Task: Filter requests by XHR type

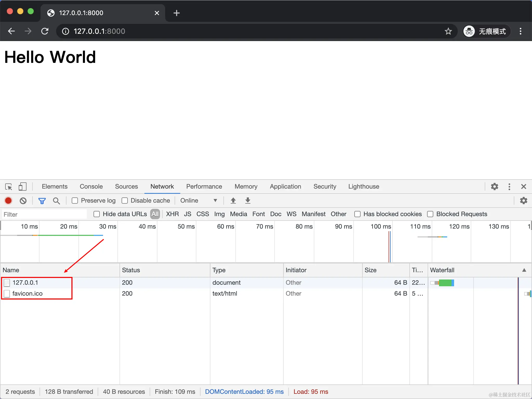Action: click(x=172, y=214)
